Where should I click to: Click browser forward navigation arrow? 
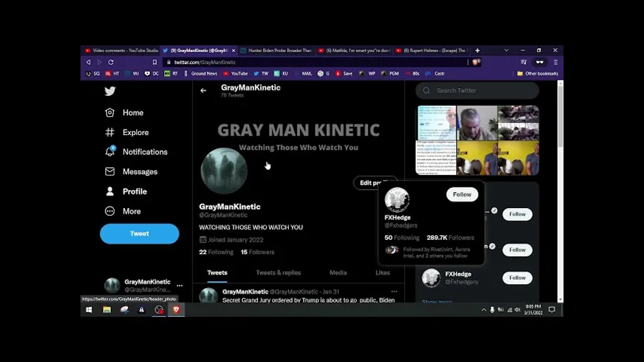[x=100, y=62]
